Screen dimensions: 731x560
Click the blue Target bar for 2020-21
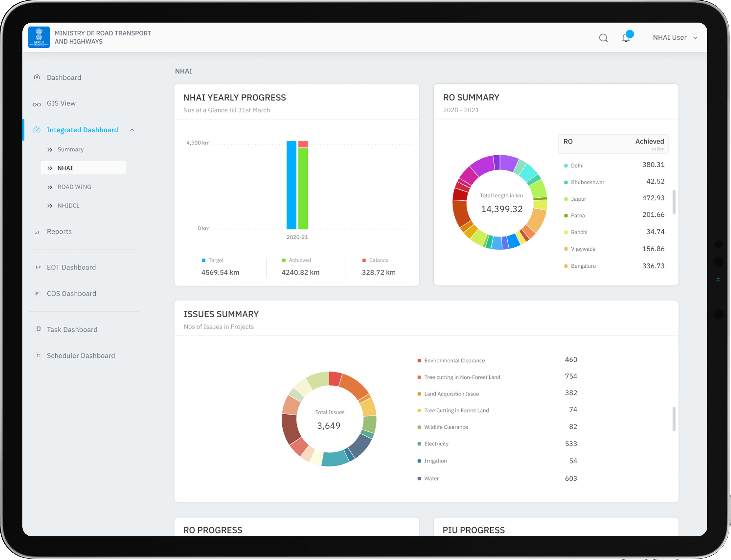pos(291,185)
